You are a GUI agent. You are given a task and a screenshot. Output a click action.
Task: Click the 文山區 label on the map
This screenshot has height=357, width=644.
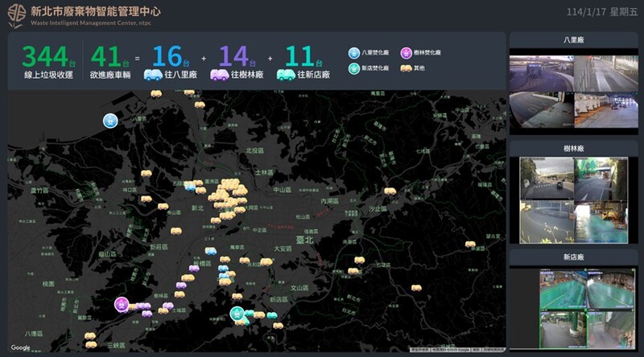click(x=299, y=288)
